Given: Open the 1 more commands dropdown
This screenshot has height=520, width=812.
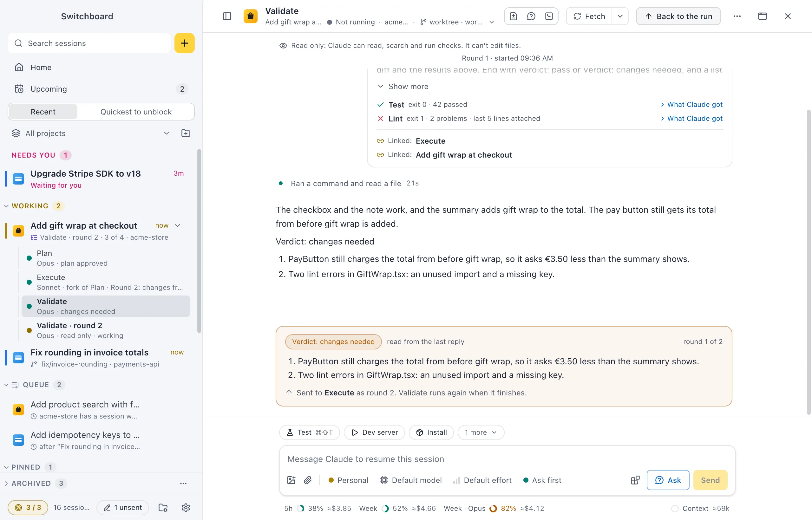Looking at the screenshot, I should coord(481,432).
